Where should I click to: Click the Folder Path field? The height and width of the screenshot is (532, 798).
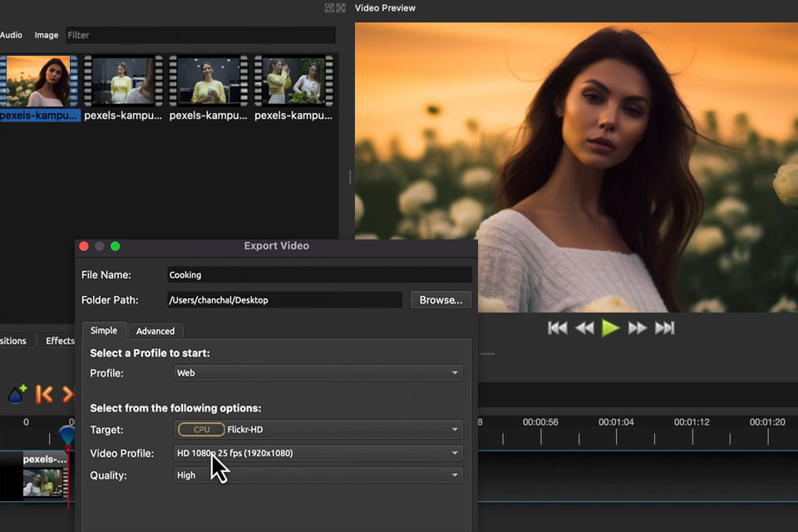click(x=284, y=300)
